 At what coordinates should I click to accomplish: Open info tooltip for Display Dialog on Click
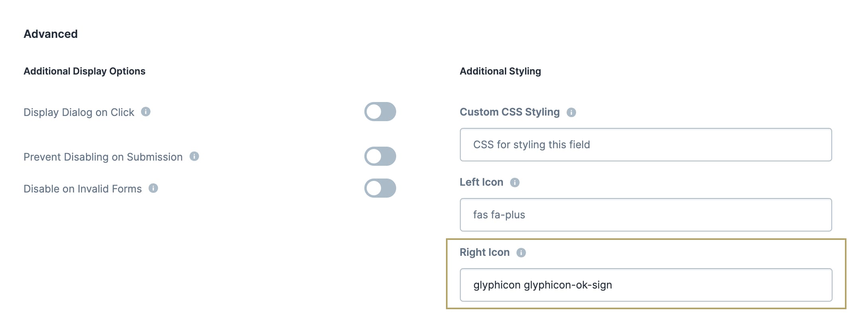pos(146,112)
